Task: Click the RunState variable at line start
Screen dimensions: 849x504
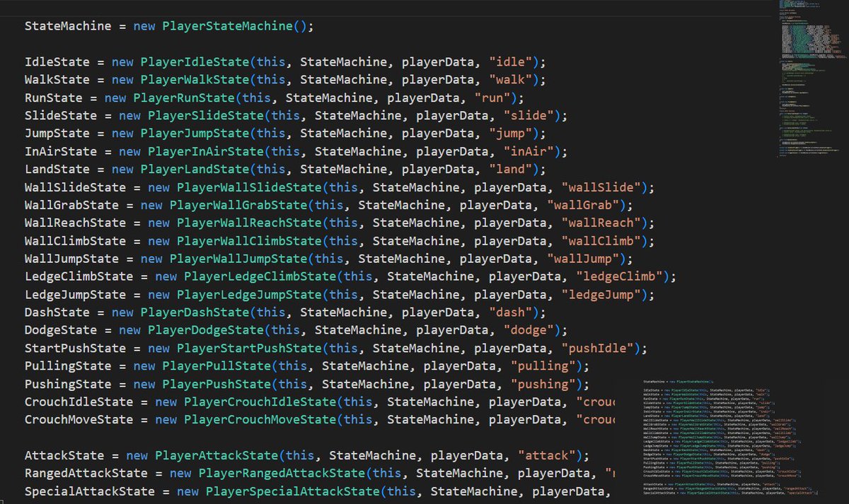Action: (x=54, y=98)
